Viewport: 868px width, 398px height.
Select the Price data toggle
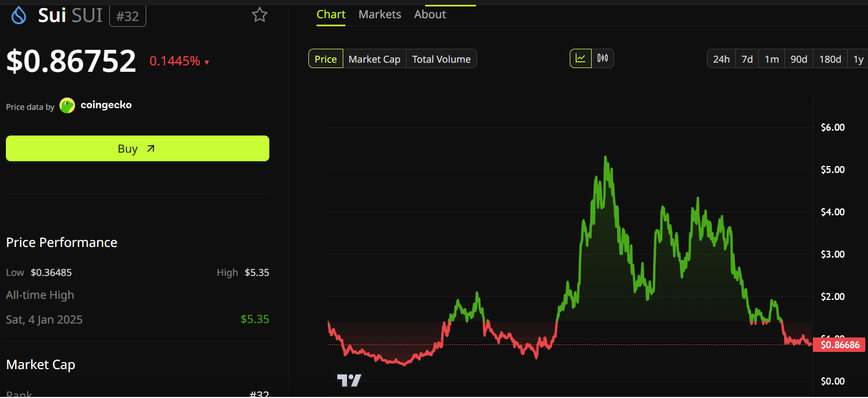pos(326,59)
